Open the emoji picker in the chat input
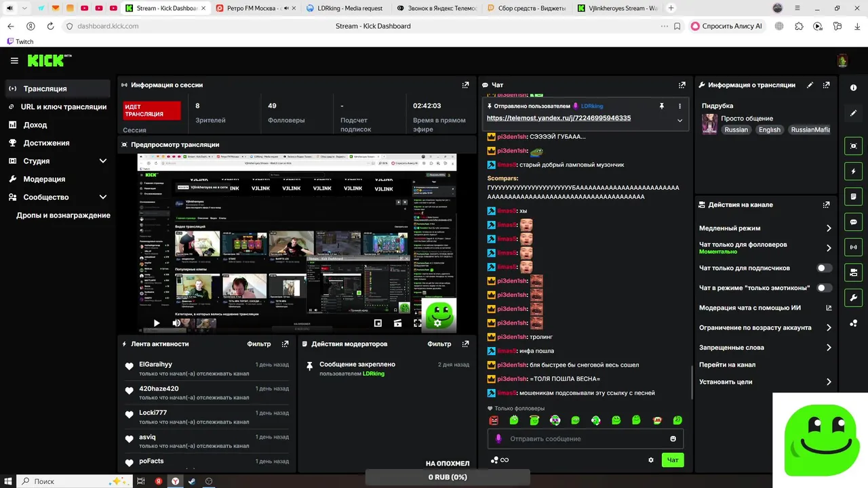The height and width of the screenshot is (488, 868). click(673, 439)
